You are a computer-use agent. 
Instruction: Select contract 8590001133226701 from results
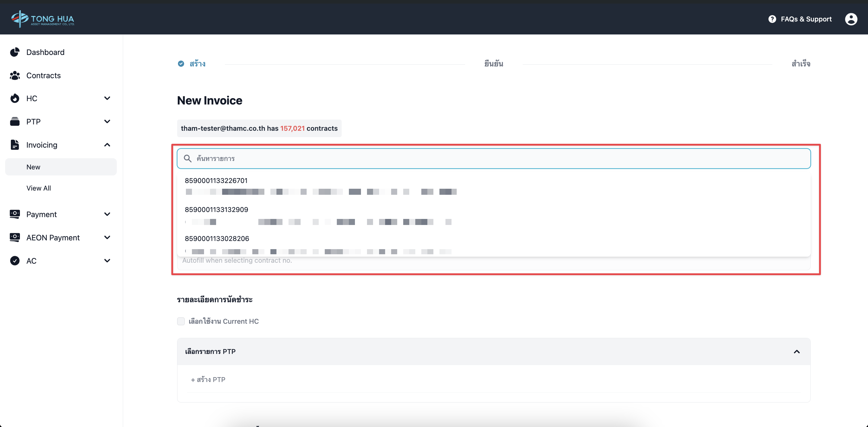pyautogui.click(x=216, y=181)
